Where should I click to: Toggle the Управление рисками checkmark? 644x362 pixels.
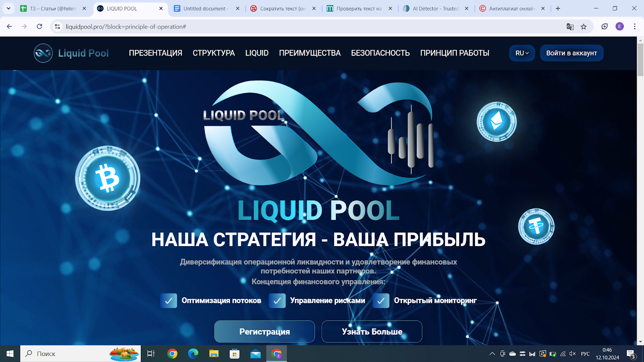pos(277,300)
